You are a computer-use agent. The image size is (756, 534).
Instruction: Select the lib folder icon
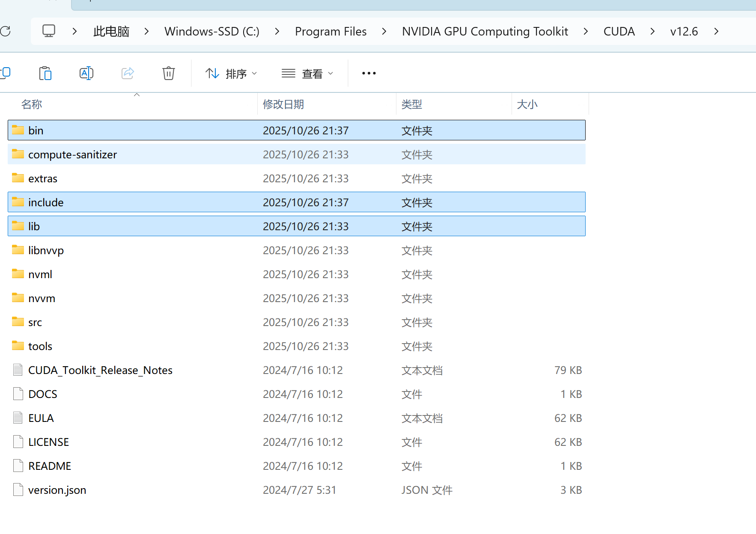18,225
